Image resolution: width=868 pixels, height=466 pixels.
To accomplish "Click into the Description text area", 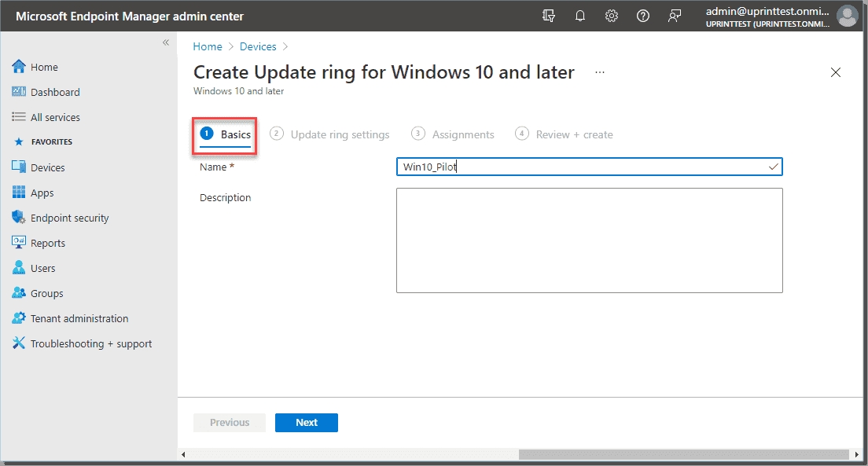I will 590,240.
